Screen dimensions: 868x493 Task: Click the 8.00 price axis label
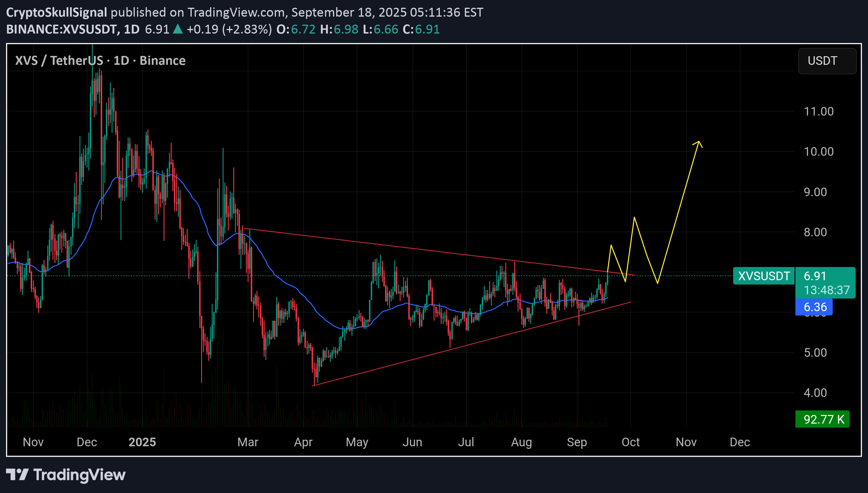(x=815, y=232)
